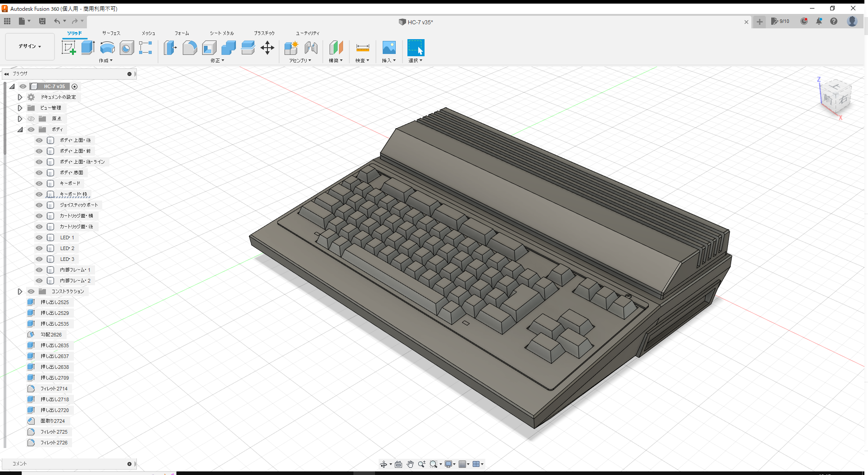Toggle visibility of LED・1 body

tap(39, 237)
